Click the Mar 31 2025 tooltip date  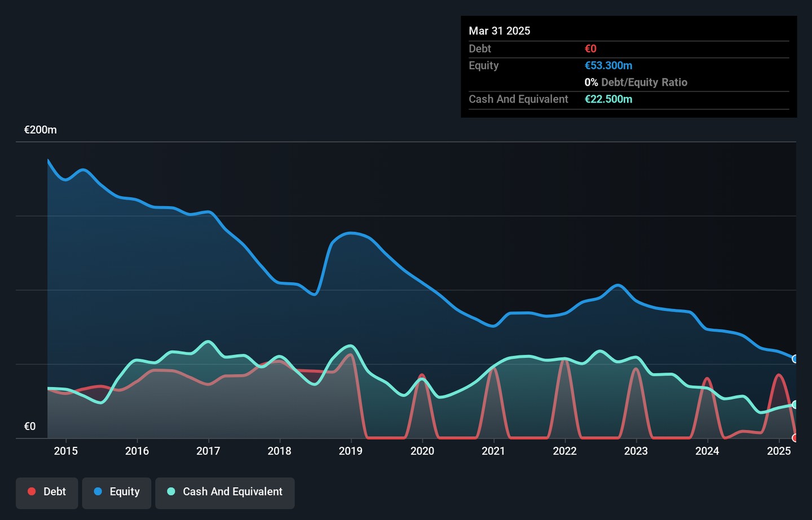(500, 31)
